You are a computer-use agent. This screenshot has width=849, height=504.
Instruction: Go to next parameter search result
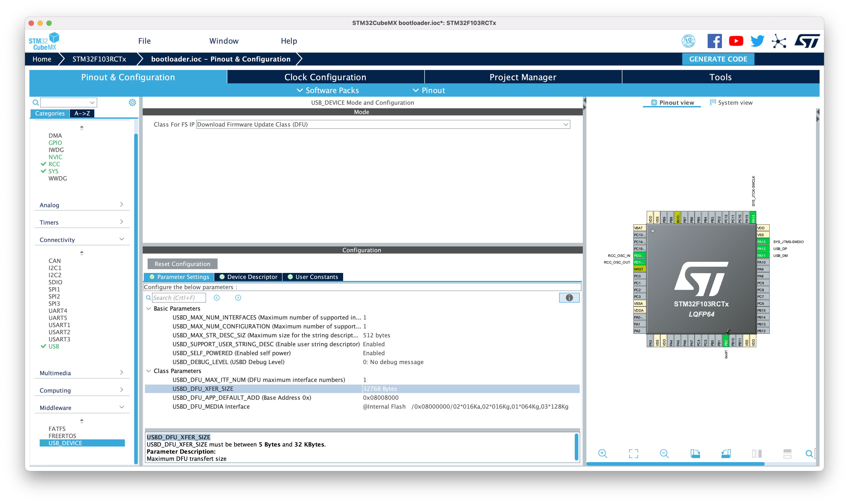pyautogui.click(x=238, y=298)
